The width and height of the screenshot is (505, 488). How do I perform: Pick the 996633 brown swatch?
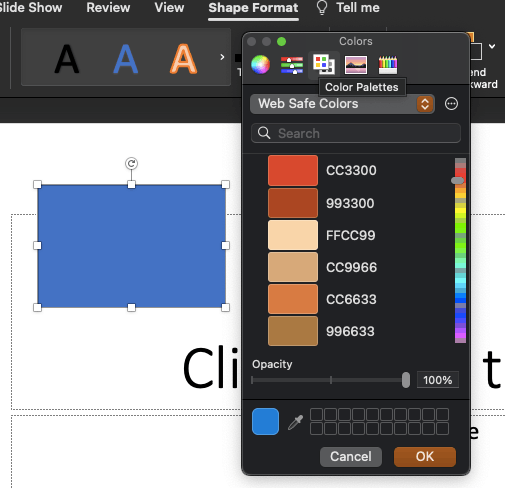coord(293,331)
